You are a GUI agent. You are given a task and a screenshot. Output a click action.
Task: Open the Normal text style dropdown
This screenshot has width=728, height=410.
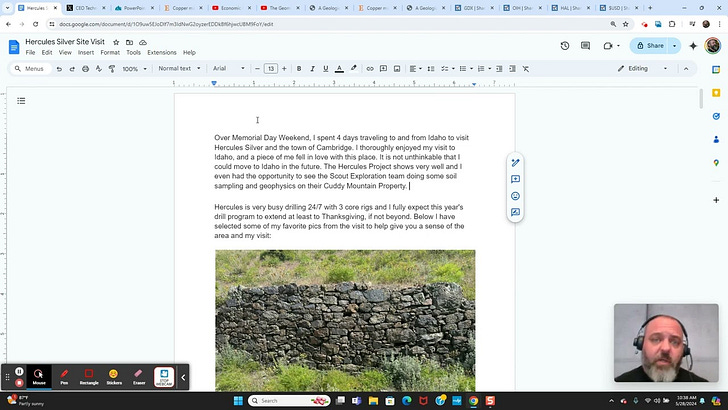coord(179,68)
